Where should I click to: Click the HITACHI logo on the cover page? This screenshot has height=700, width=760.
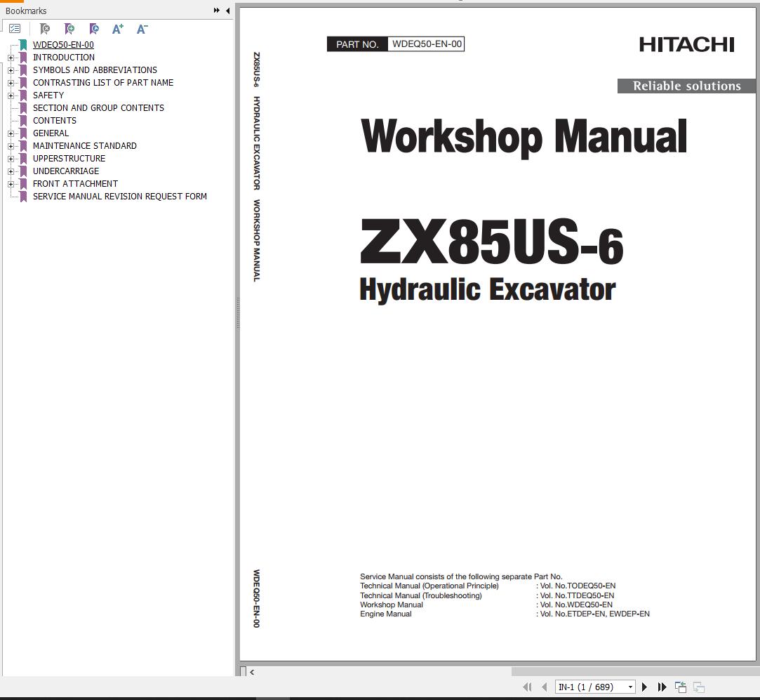point(686,45)
